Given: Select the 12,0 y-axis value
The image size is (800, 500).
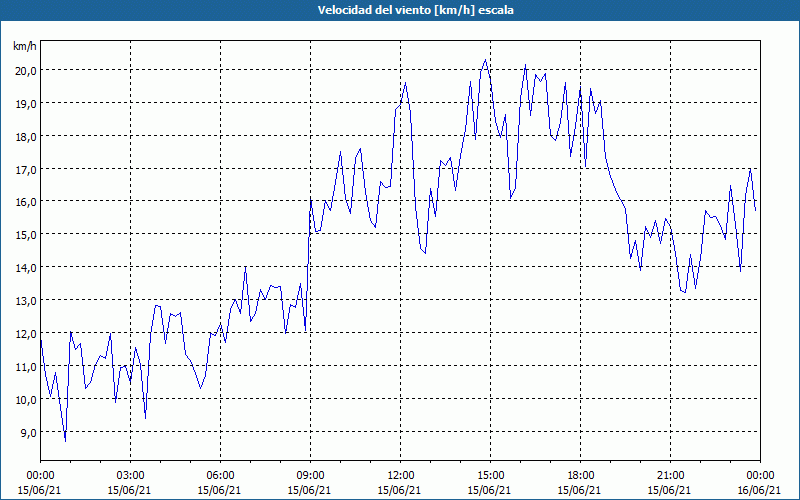Looking at the screenshot, I should [27, 334].
